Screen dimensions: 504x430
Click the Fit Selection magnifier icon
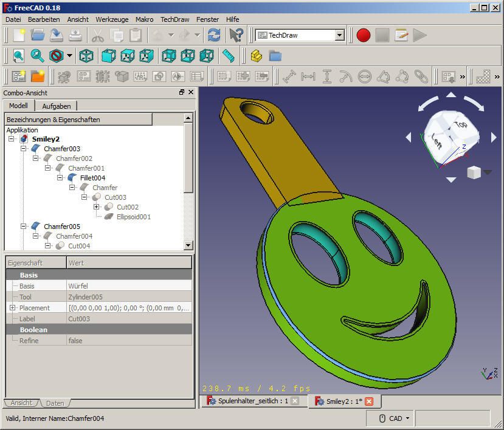(x=37, y=56)
